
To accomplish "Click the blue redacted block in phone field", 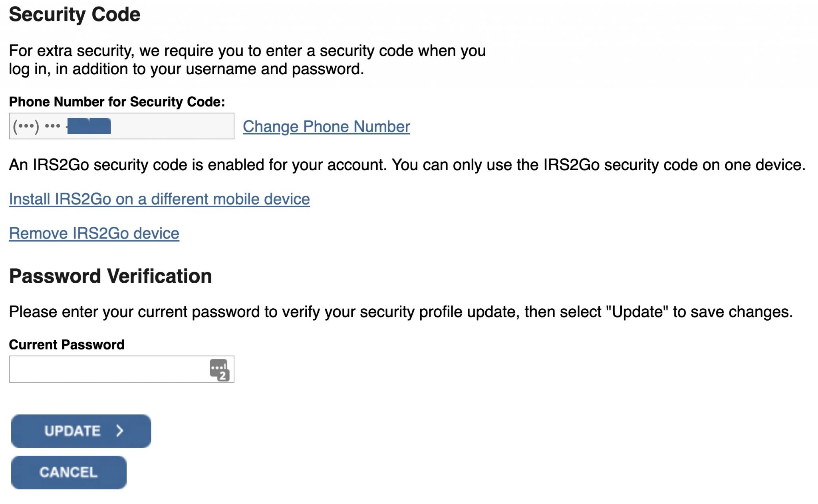I will tap(89, 126).
